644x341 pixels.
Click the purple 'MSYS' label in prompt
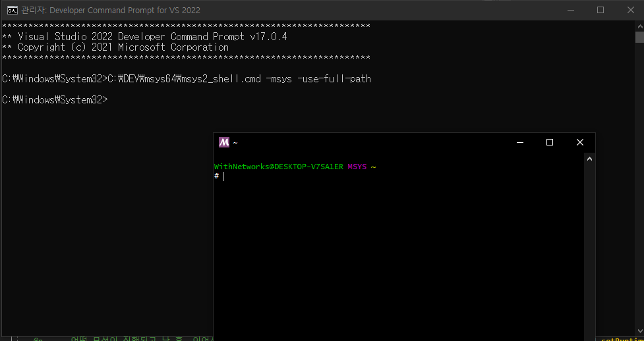357,167
